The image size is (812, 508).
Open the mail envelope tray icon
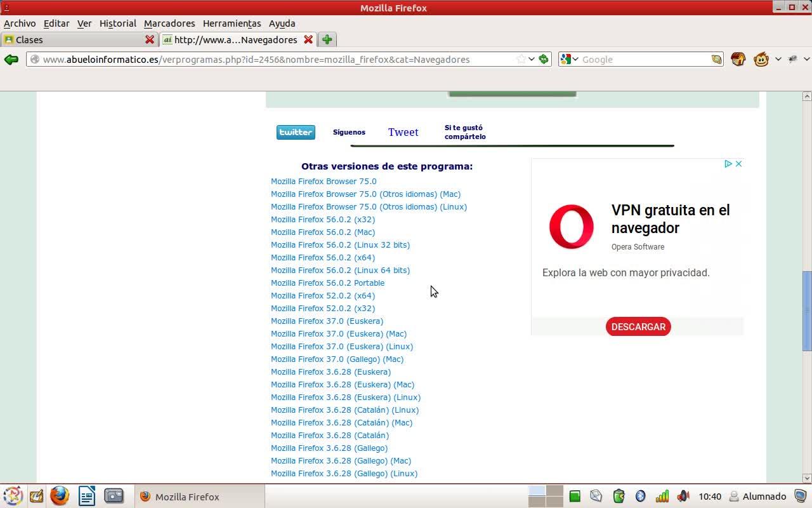(596, 497)
